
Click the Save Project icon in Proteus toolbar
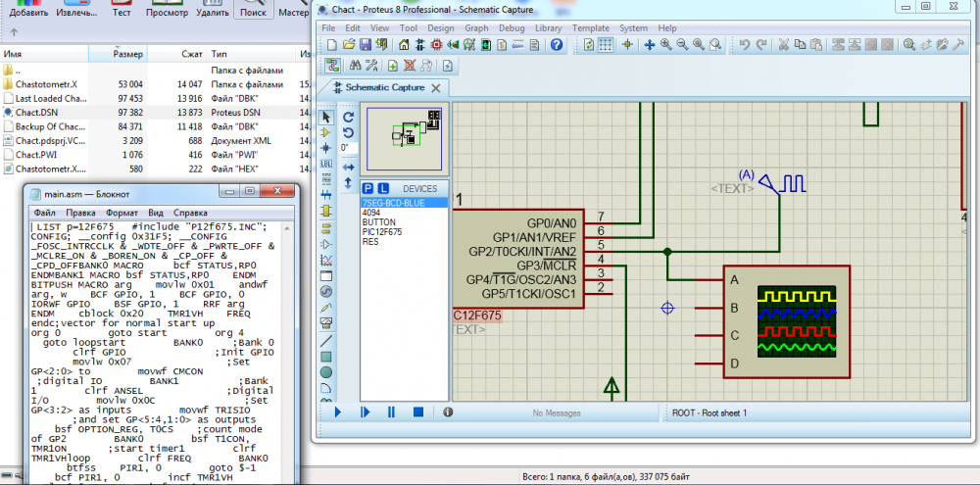coord(365,45)
